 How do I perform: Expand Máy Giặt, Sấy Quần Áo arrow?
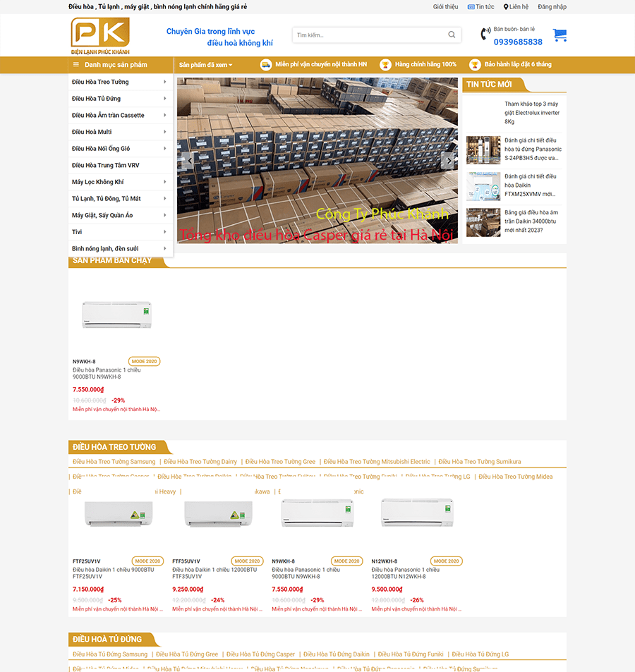[x=164, y=215]
